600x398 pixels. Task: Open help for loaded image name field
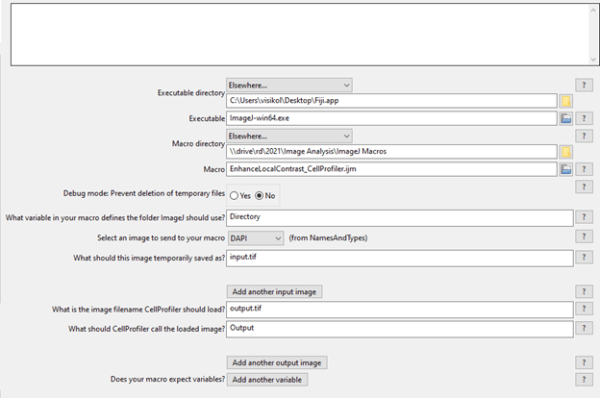coord(584,328)
